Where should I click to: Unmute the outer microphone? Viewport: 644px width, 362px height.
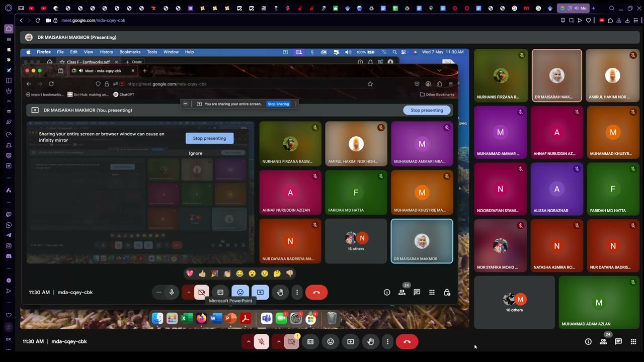click(261, 342)
